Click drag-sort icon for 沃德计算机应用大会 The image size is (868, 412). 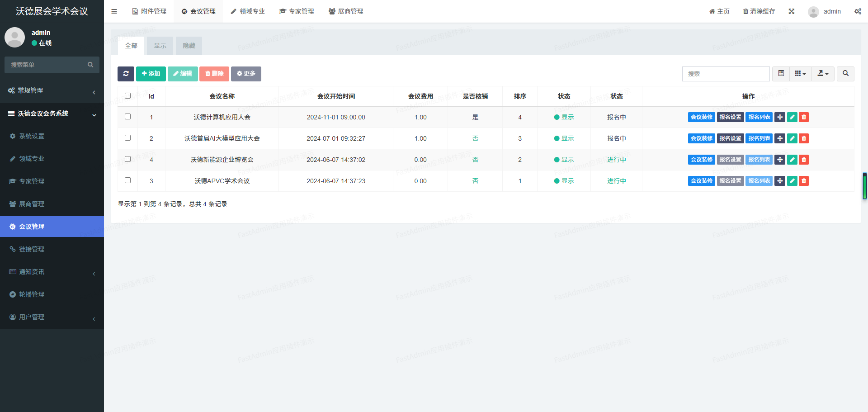[780, 117]
